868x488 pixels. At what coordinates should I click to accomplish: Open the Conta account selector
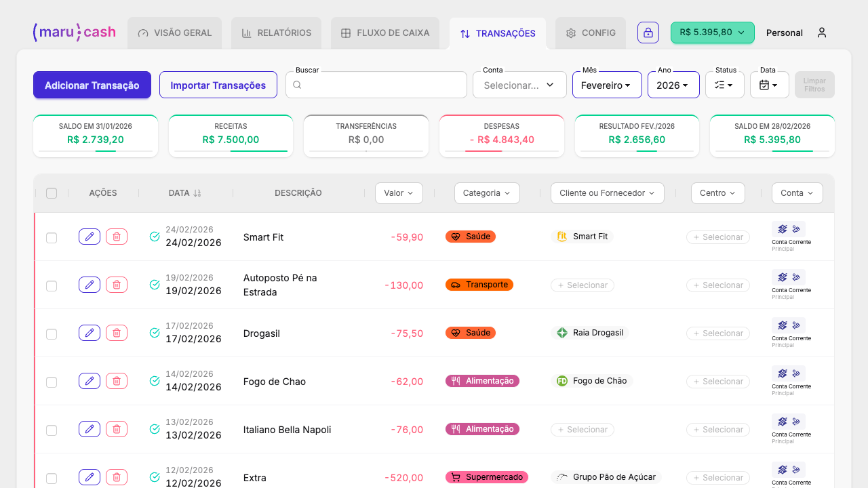click(519, 85)
